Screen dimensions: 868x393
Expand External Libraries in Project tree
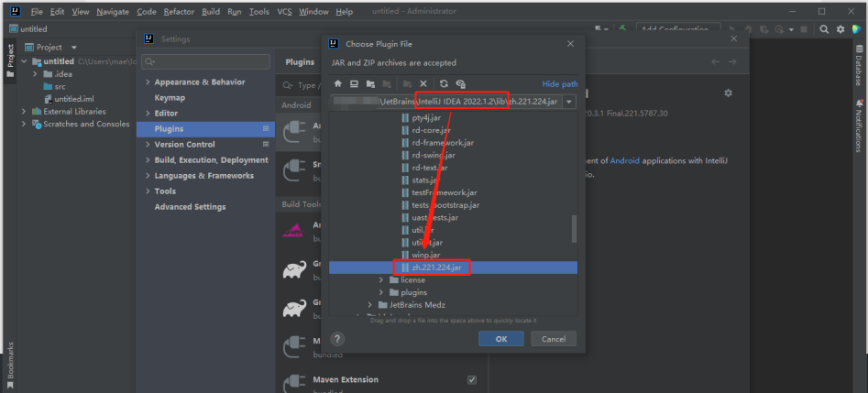[x=24, y=111]
